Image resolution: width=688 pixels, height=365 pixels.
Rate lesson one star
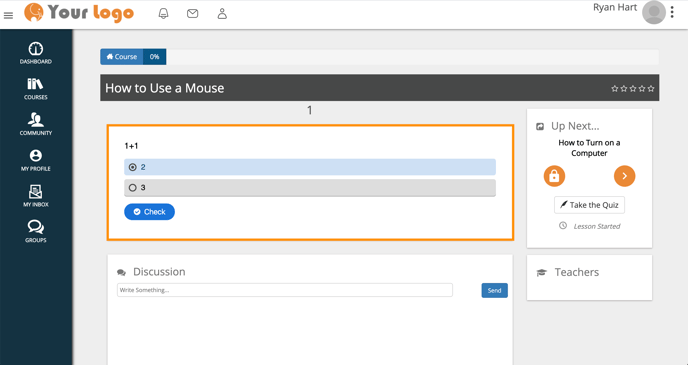(x=615, y=89)
